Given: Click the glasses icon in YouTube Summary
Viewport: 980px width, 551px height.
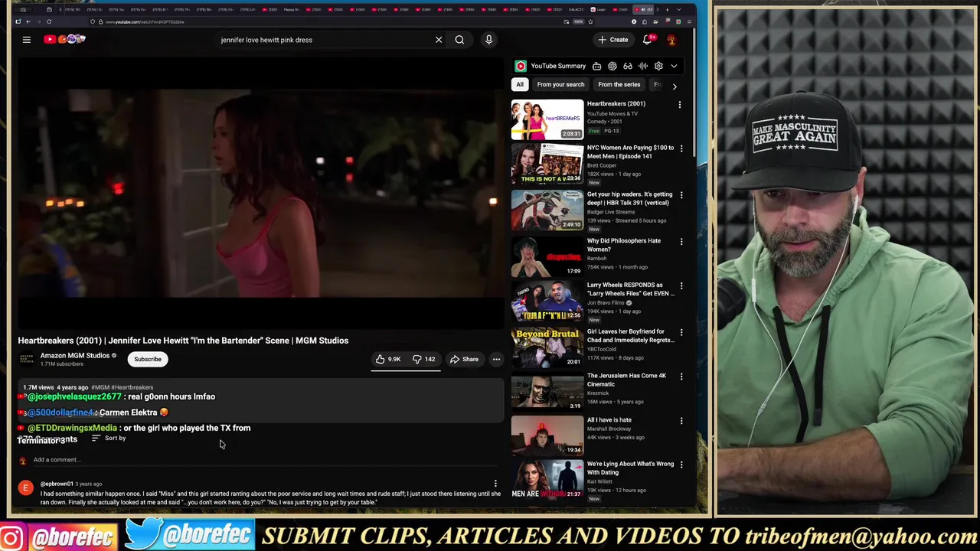Looking at the screenshot, I should [x=628, y=66].
